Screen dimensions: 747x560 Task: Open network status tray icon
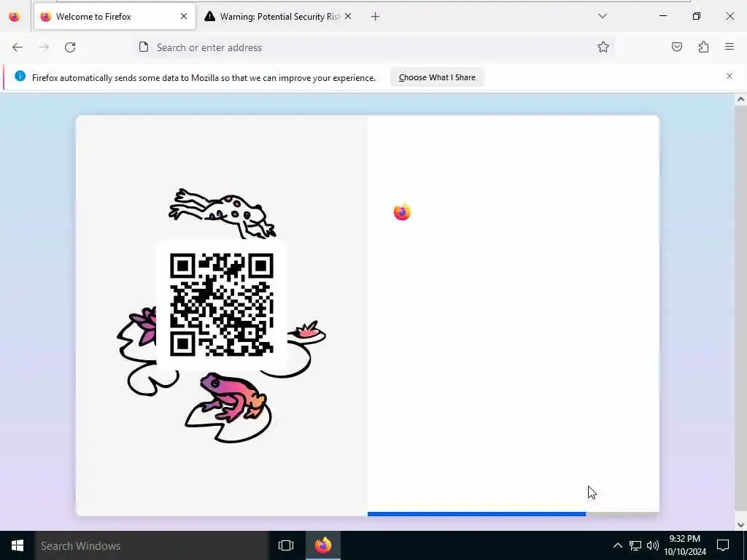tap(635, 545)
